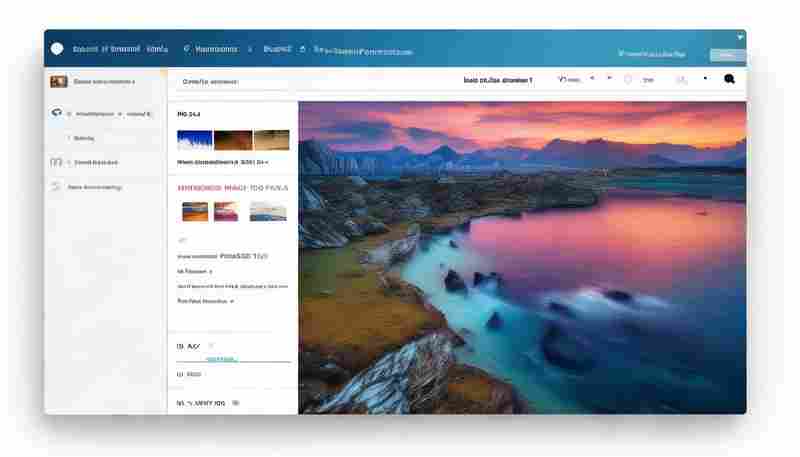Open the long fourth header navigation item
This screenshot has width=800, height=457.
point(363,51)
